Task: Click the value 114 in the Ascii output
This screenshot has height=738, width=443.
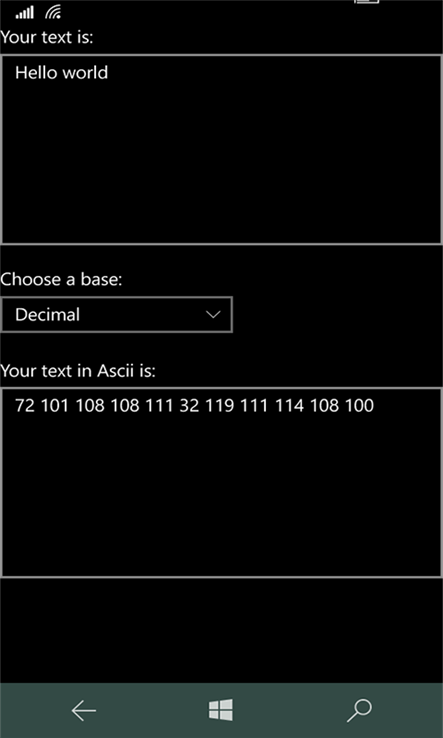Action: pos(290,405)
